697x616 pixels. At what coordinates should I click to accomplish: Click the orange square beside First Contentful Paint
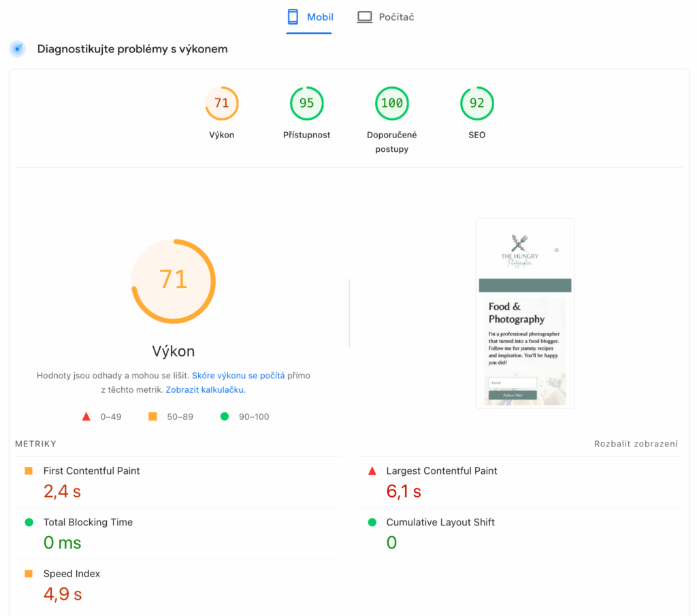pyautogui.click(x=29, y=471)
